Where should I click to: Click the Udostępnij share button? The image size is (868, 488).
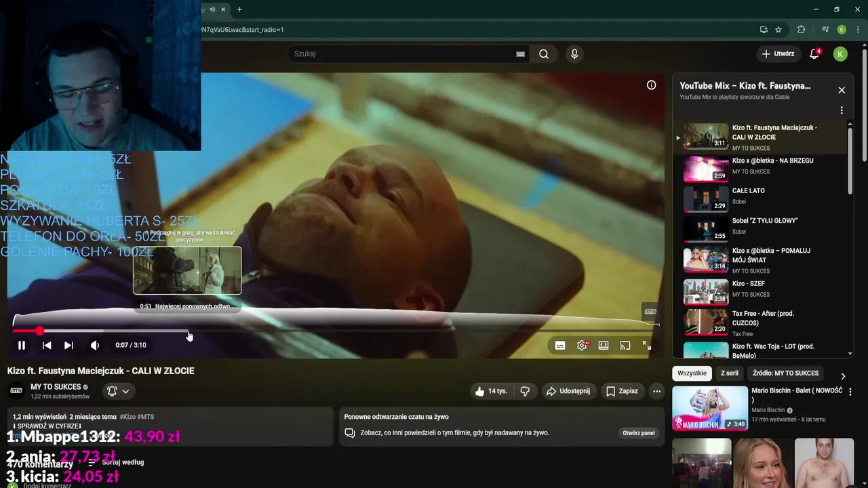pyautogui.click(x=568, y=391)
